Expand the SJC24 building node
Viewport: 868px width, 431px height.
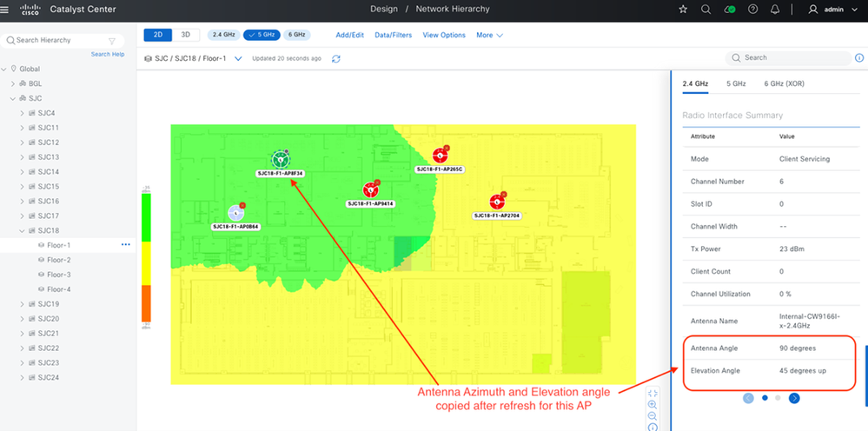[x=22, y=378]
